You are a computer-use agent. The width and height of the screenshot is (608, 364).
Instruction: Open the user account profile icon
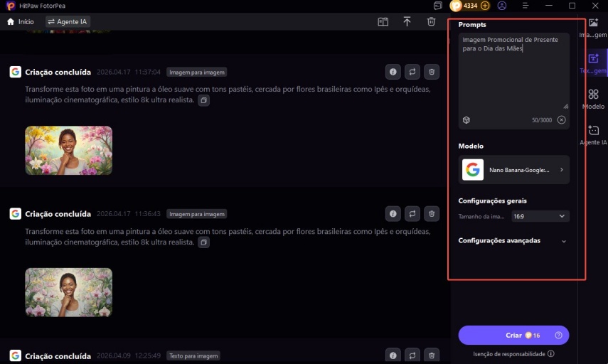point(503,6)
